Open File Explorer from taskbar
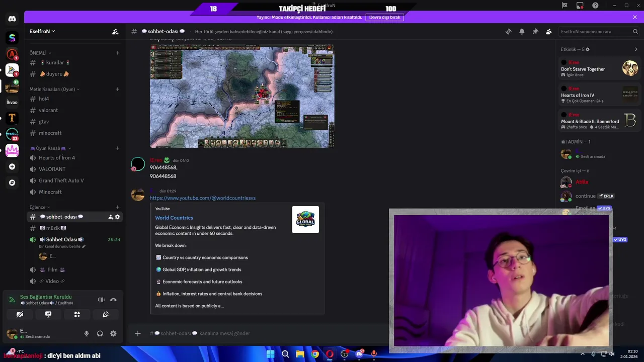This screenshot has height=362, width=644. coord(300,354)
